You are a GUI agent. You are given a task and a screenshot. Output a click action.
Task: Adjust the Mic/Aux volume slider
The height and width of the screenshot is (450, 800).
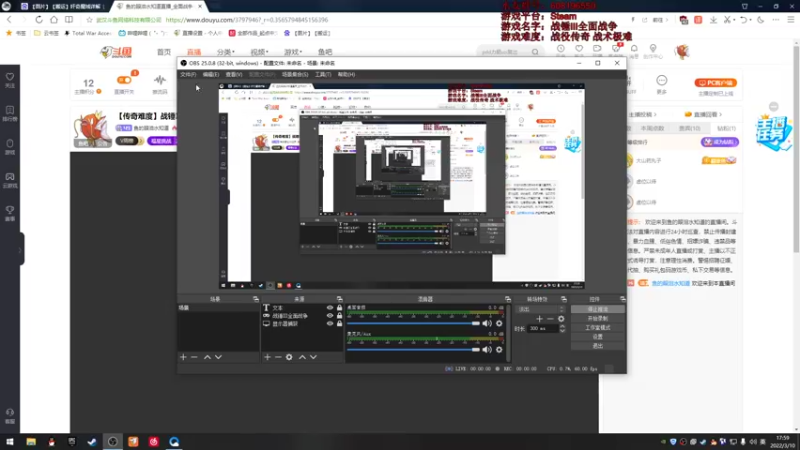pos(413,349)
